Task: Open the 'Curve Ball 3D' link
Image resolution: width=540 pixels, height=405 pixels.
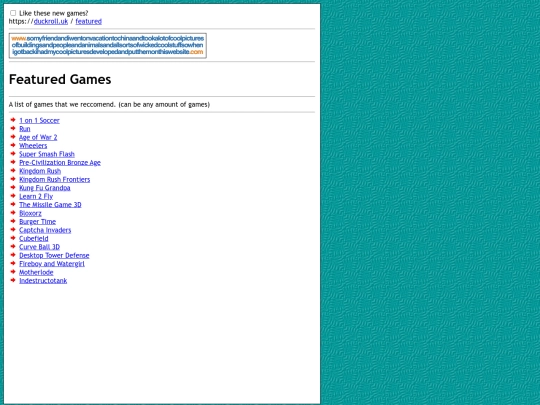Action: pos(40,247)
